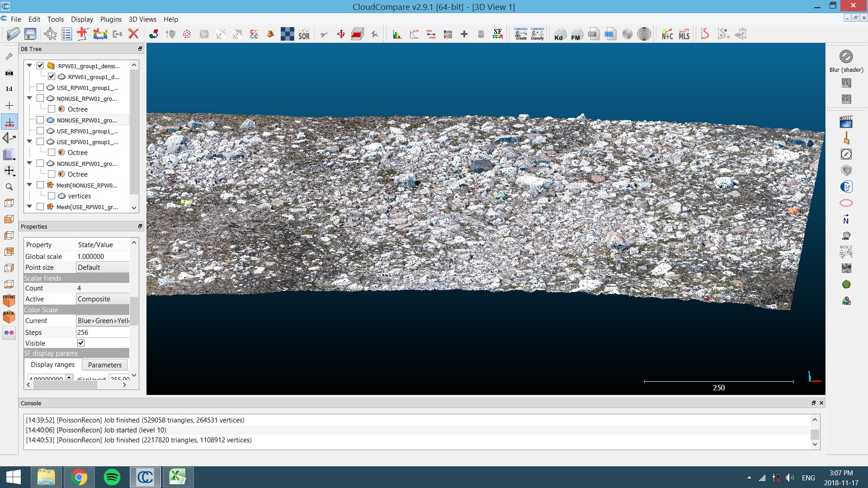Image resolution: width=868 pixels, height=488 pixels.
Task: Check the first USE_RPW01_group1 checkbox
Action: [40, 87]
